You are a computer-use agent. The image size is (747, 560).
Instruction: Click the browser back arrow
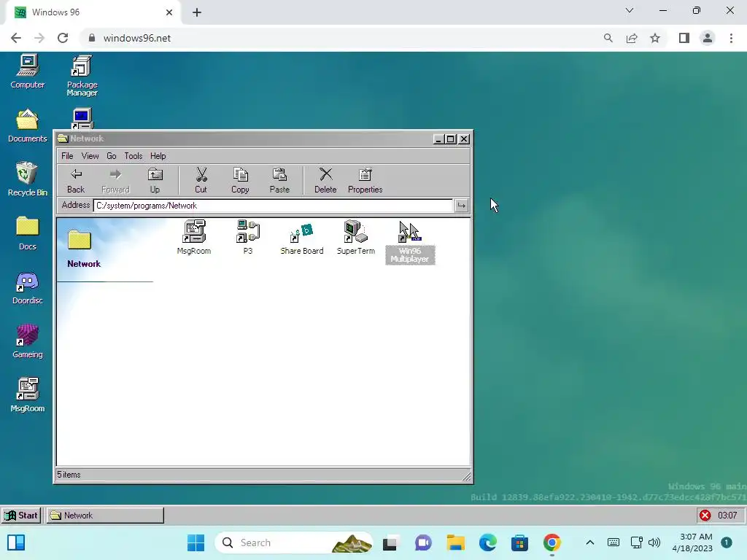pyautogui.click(x=16, y=38)
